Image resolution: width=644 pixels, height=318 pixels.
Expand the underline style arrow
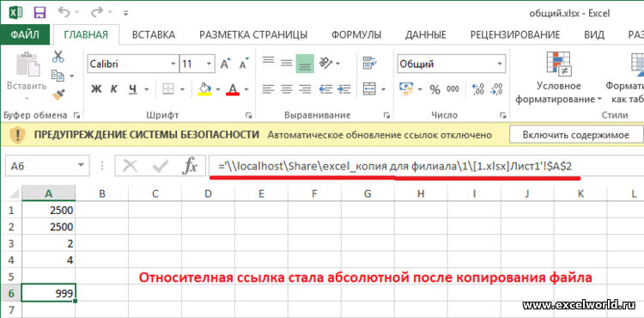pyautogui.click(x=146, y=89)
